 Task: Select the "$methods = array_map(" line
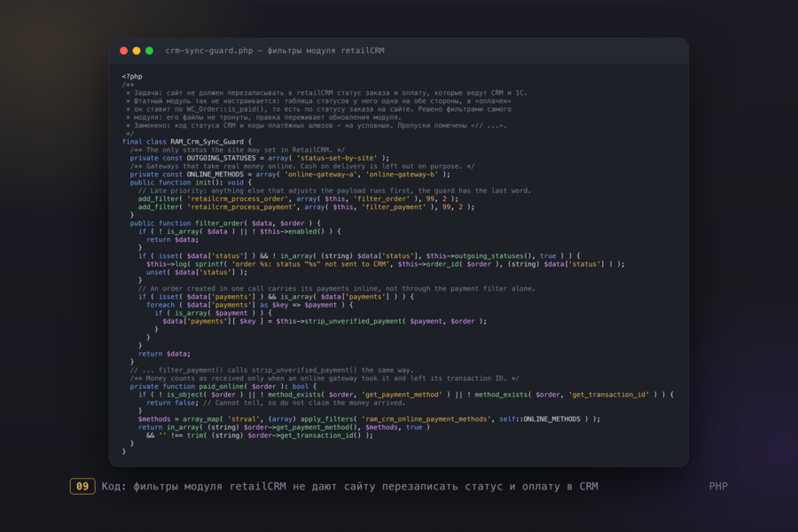370,419
